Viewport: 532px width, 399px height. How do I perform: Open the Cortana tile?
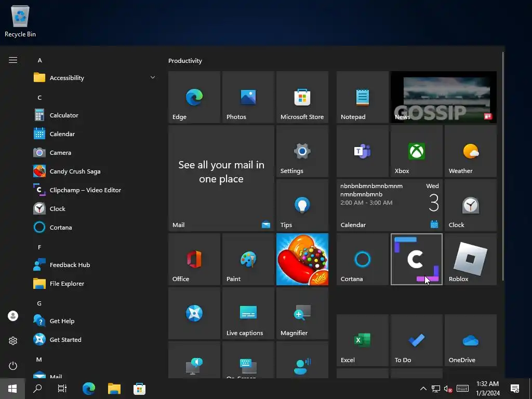coord(362,259)
